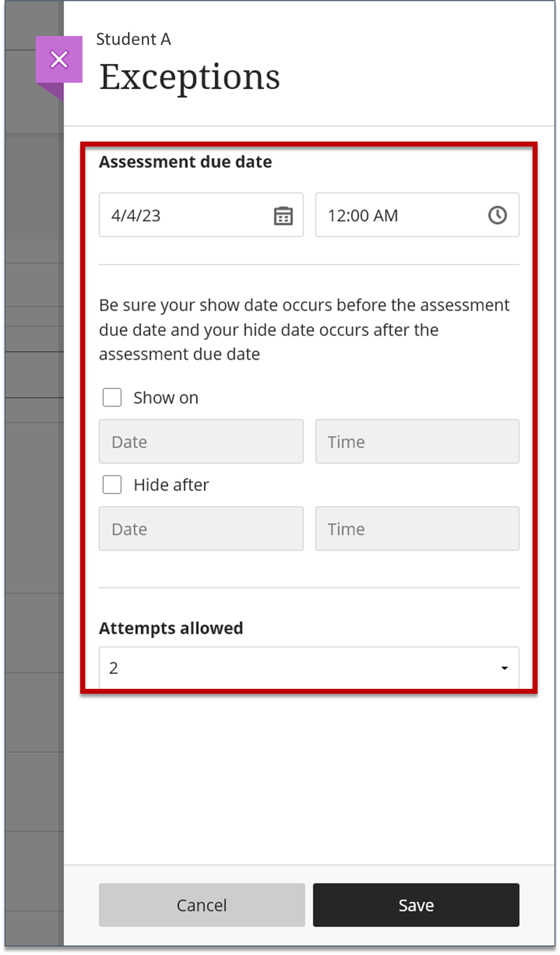560x955 pixels.
Task: Cancel the exception changes
Action: pos(202,905)
